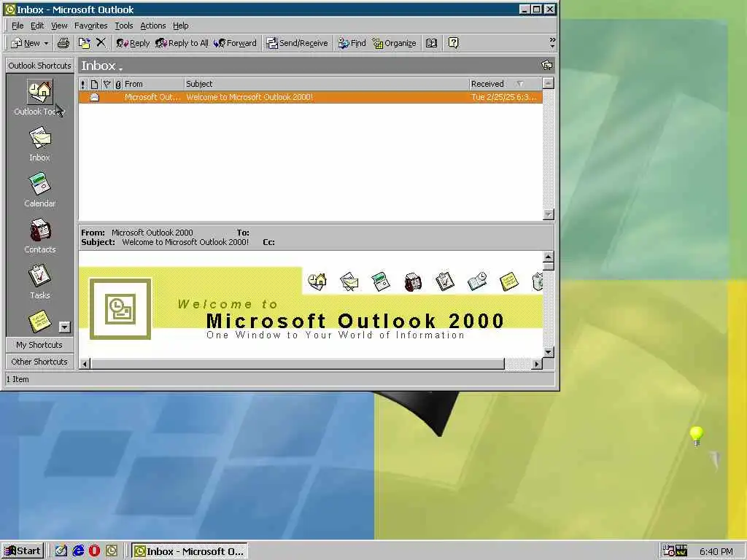Click message list scroll up arrow
The width and height of the screenshot is (747, 560).
pyautogui.click(x=549, y=84)
